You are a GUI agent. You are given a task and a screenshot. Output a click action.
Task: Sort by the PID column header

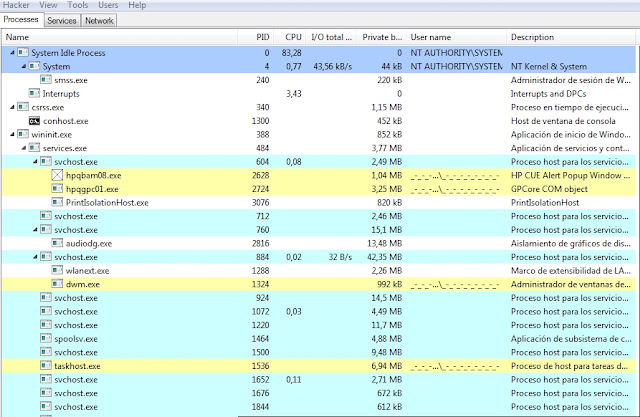click(256, 37)
